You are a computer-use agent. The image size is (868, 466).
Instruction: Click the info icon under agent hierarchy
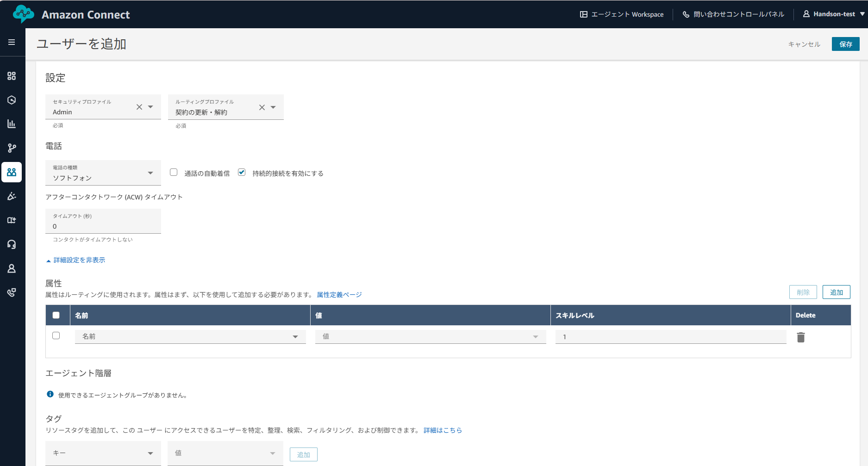tap(50, 394)
